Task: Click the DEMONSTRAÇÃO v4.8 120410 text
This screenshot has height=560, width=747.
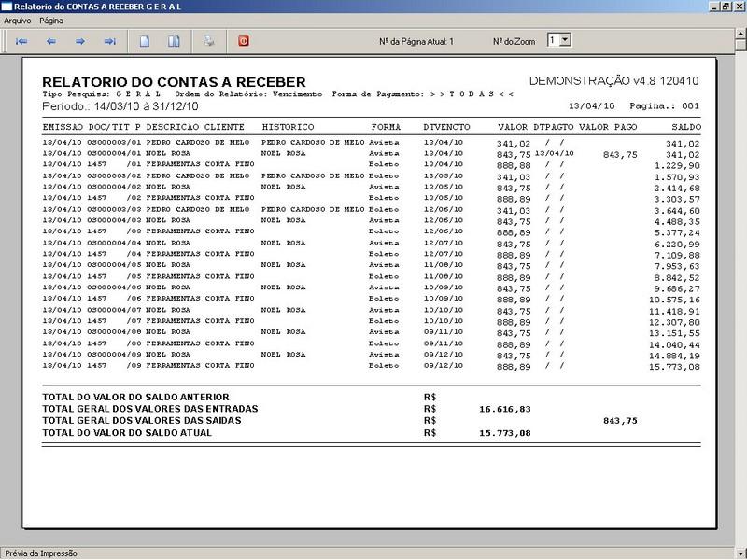Action: point(613,81)
